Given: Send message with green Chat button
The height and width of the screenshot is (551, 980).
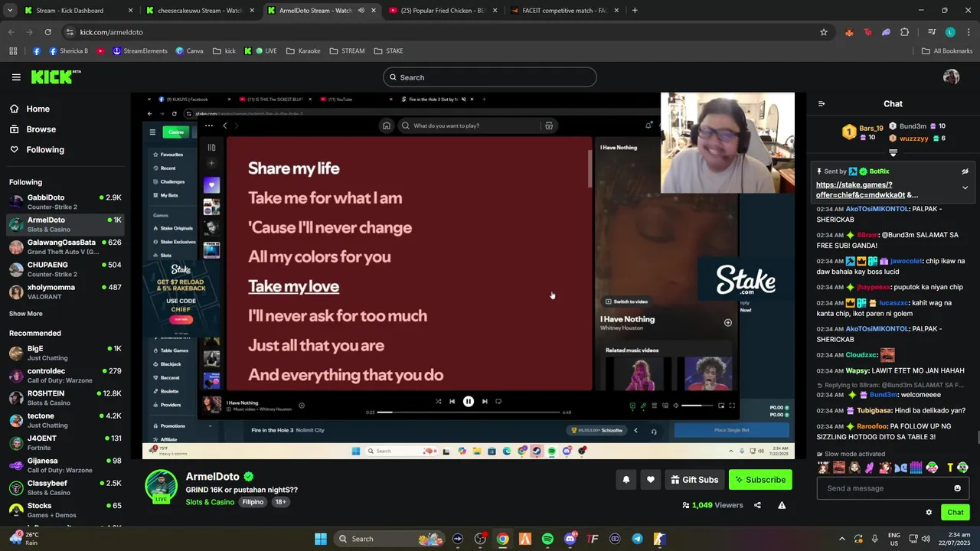Looking at the screenshot, I should pos(955,512).
